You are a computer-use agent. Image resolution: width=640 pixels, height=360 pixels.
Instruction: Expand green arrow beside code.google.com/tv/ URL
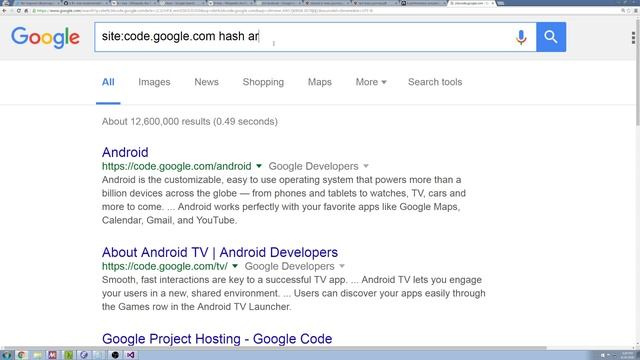[235, 266]
